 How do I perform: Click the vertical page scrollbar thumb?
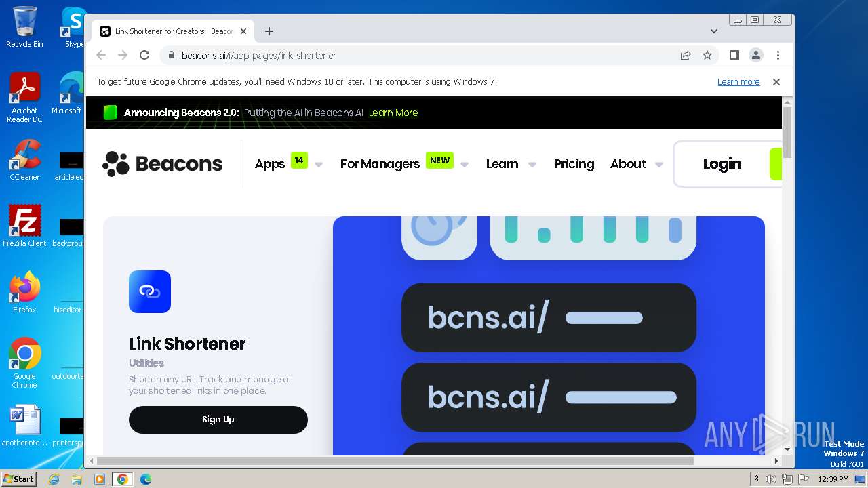click(787, 132)
